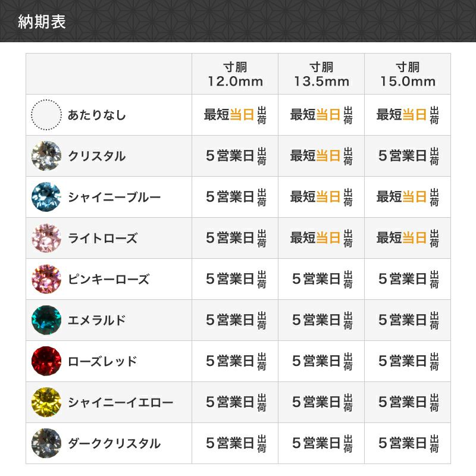Select the Emerald green gem icon

pos(46,320)
